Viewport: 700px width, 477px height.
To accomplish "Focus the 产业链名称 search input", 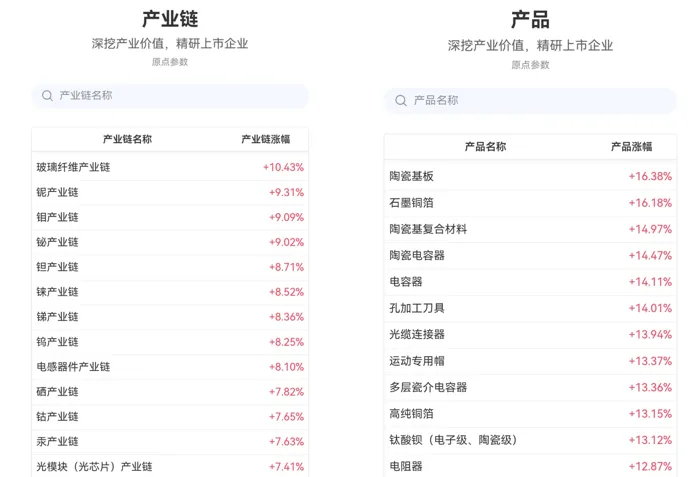I will 170,96.
